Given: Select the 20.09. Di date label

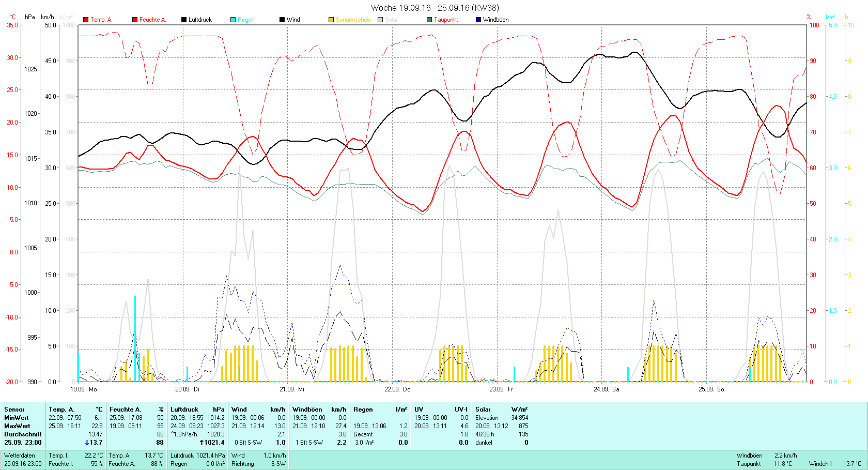Looking at the screenshot, I should point(188,389).
